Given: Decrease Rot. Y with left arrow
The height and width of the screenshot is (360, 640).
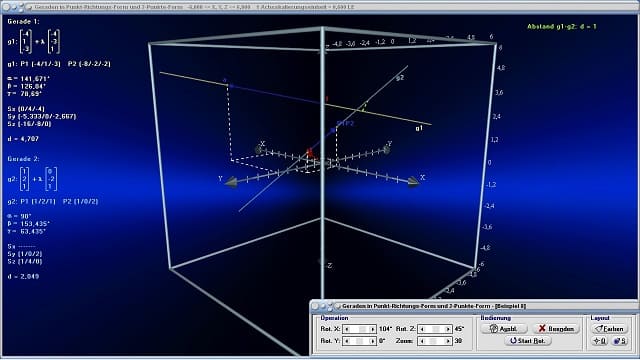Looking at the screenshot, I should pyautogui.click(x=347, y=341).
